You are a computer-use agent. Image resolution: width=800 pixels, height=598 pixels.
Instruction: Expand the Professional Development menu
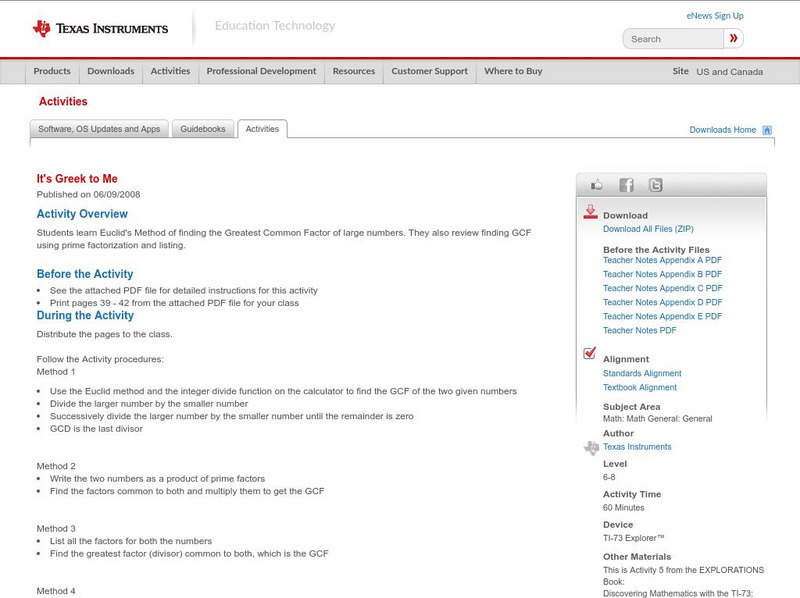click(x=261, y=72)
